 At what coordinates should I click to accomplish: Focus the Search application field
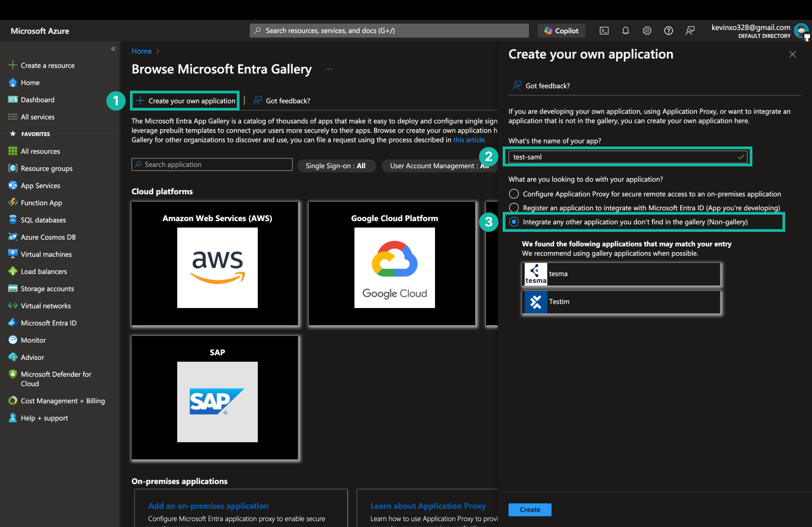[x=212, y=165]
